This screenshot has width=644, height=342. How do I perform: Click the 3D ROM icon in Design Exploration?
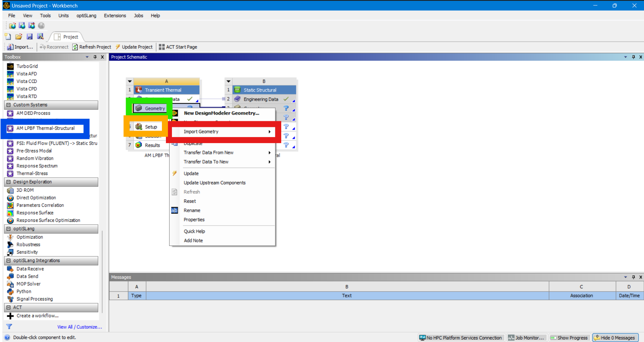pyautogui.click(x=10, y=190)
